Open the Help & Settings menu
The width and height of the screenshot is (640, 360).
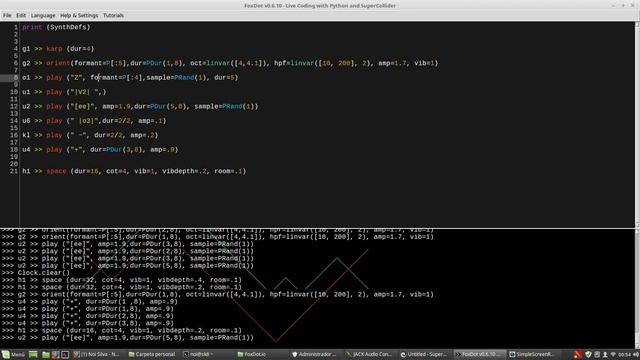[79, 16]
